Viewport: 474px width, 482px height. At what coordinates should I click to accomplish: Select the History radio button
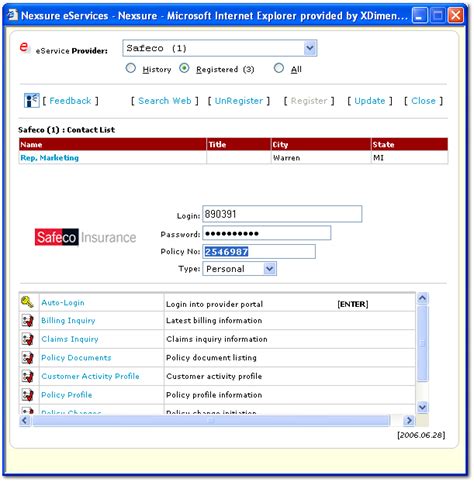(130, 68)
